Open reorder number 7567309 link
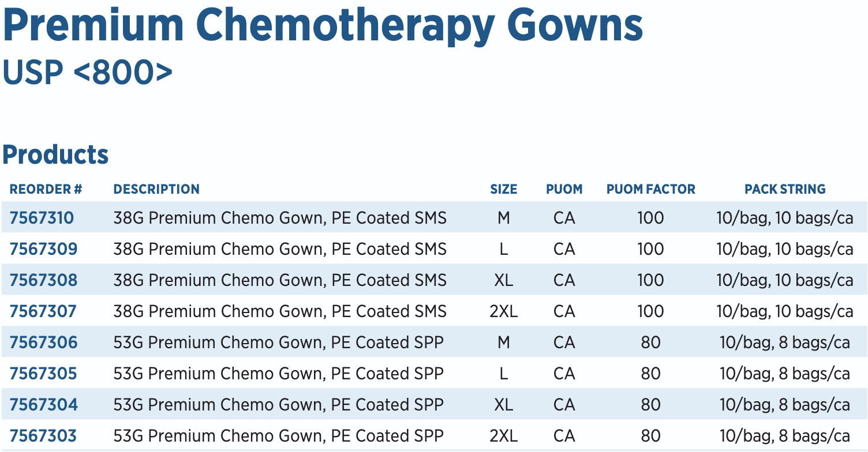Viewport: 868px width, 452px height. pos(43,249)
